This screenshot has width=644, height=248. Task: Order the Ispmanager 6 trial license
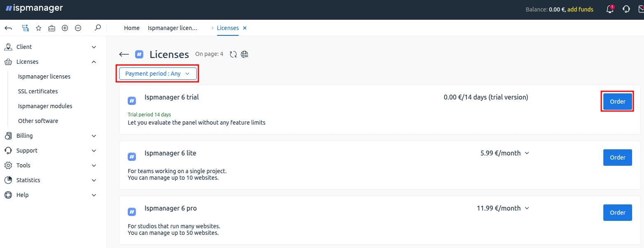pos(617,102)
